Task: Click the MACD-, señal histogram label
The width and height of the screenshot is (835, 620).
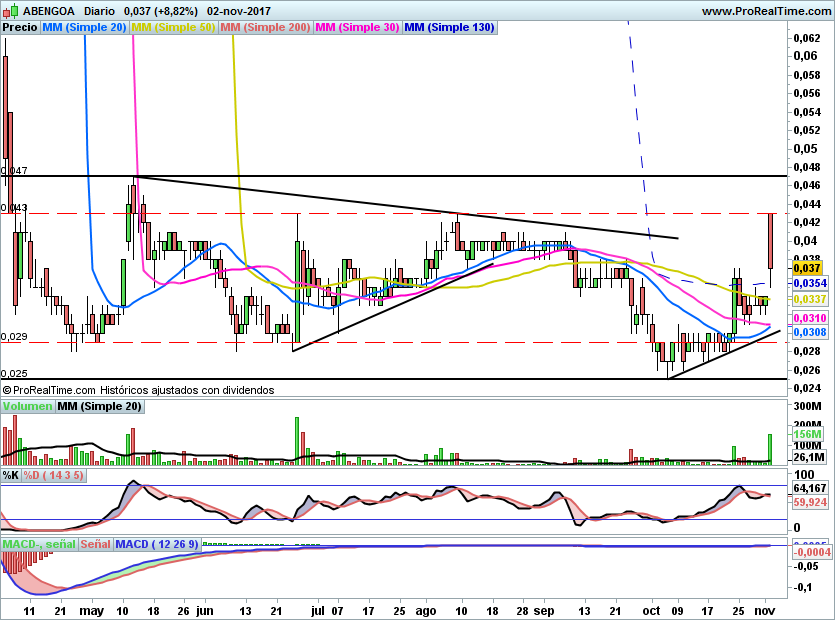Action: tap(39, 544)
